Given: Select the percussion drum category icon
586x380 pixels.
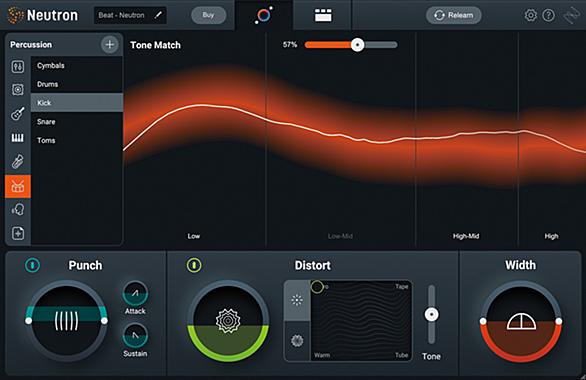Looking at the screenshot, I should (x=18, y=186).
